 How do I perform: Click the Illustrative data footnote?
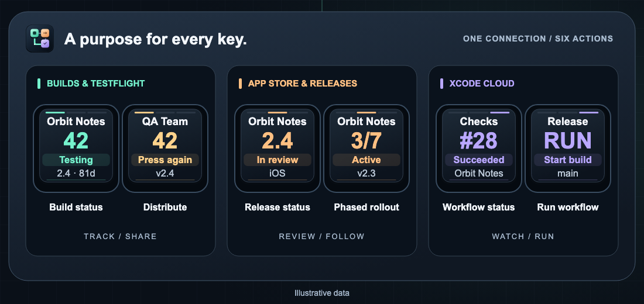pyautogui.click(x=322, y=293)
